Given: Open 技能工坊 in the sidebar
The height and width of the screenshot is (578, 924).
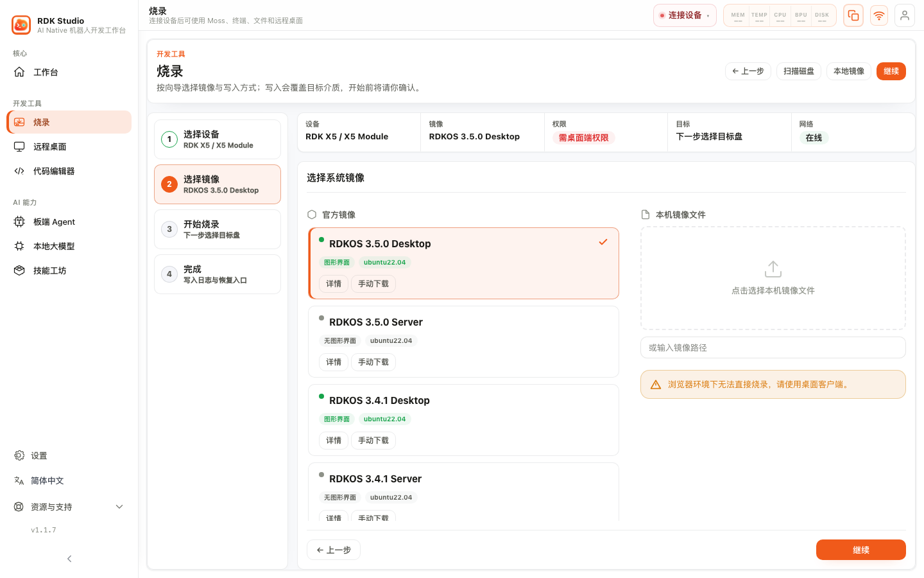Looking at the screenshot, I should (x=69, y=270).
